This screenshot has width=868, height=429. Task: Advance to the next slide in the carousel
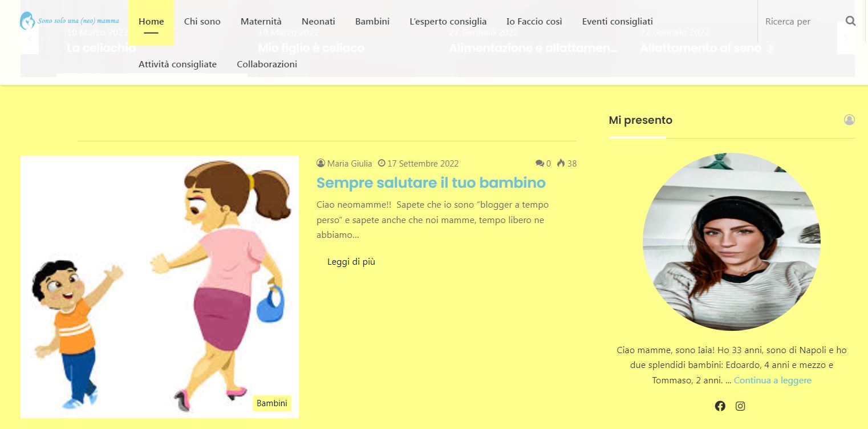846,39
